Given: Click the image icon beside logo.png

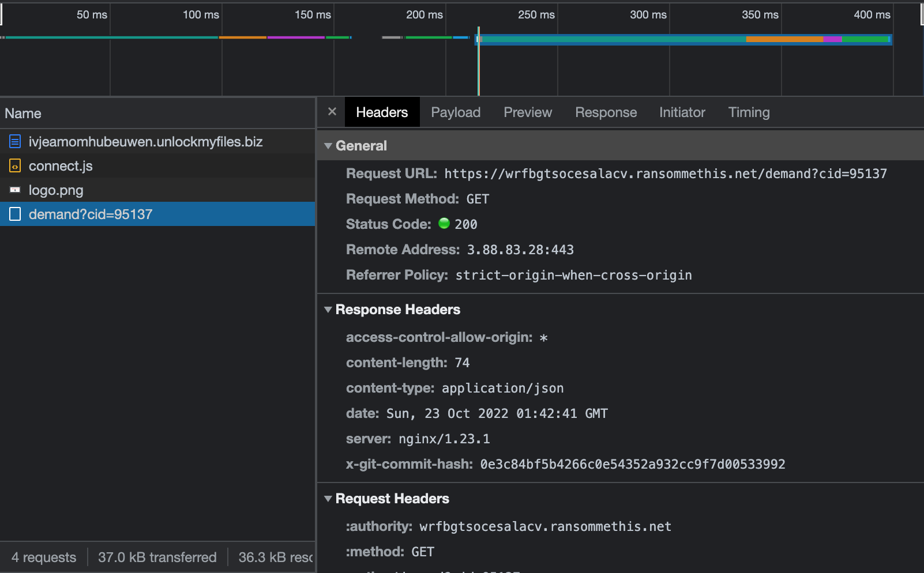Looking at the screenshot, I should pos(15,190).
